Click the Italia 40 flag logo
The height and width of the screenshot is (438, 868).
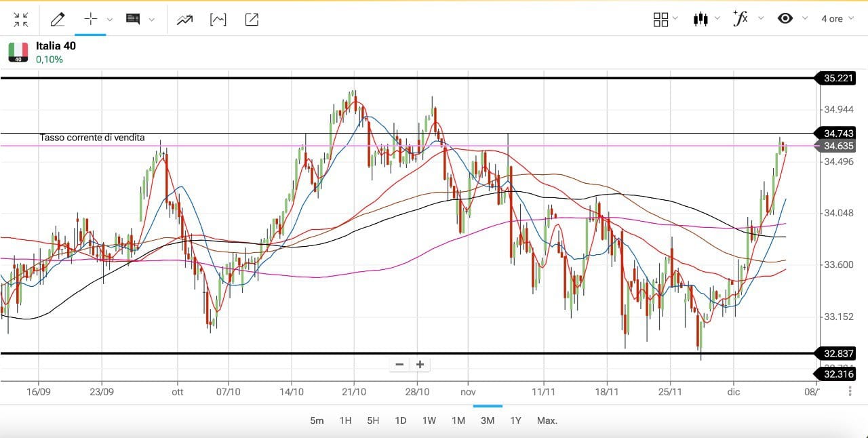click(18, 52)
